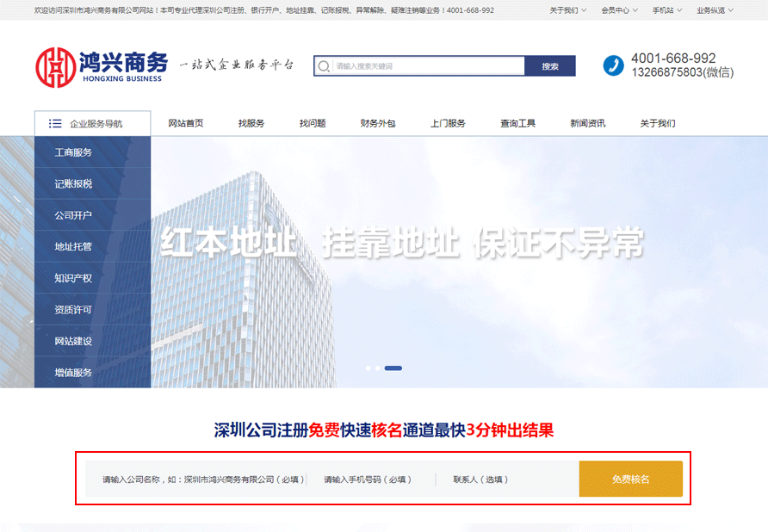
Task: Click the Hongxing Business red logo
Action: pyautogui.click(x=55, y=67)
